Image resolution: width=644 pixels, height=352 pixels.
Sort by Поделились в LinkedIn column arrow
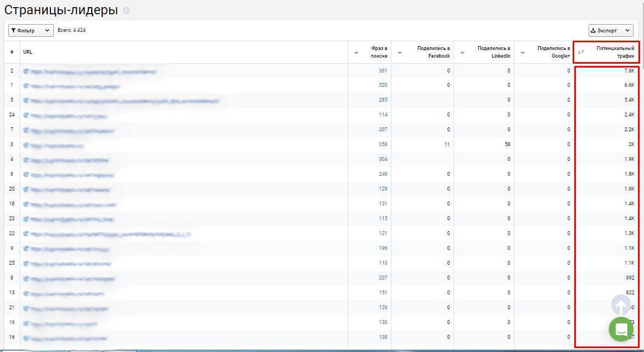point(462,53)
